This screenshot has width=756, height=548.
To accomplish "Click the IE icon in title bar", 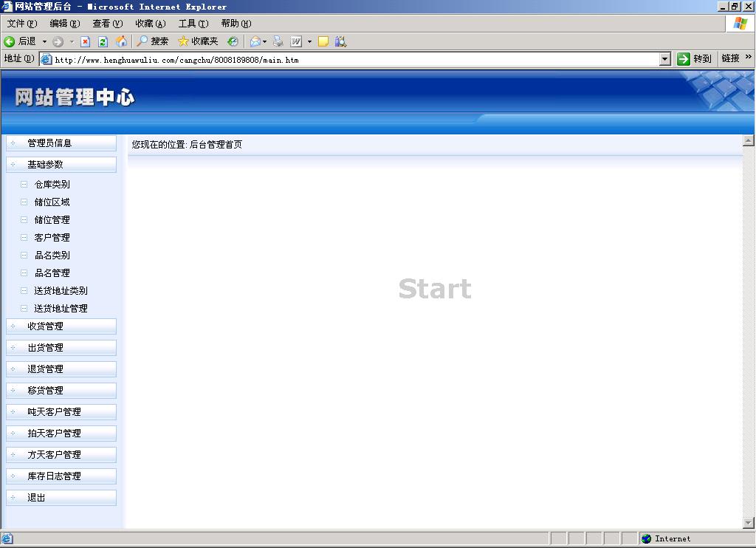I will pos(7,6).
